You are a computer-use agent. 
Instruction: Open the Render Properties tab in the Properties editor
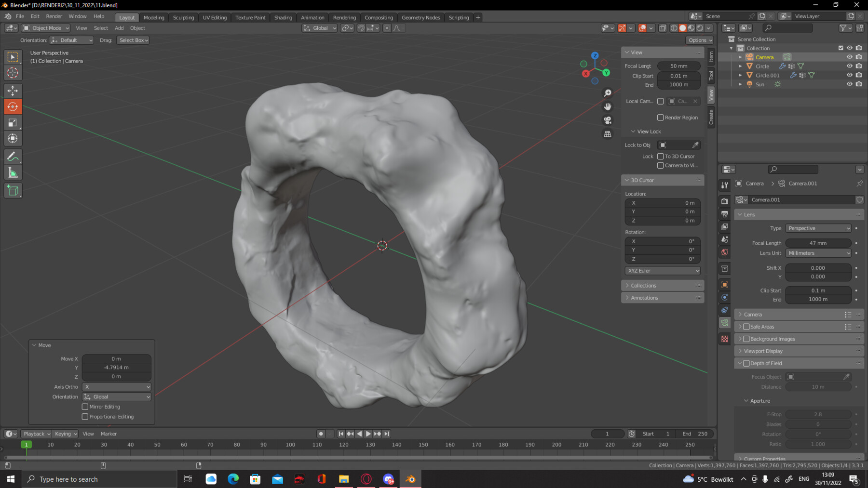pos(724,201)
